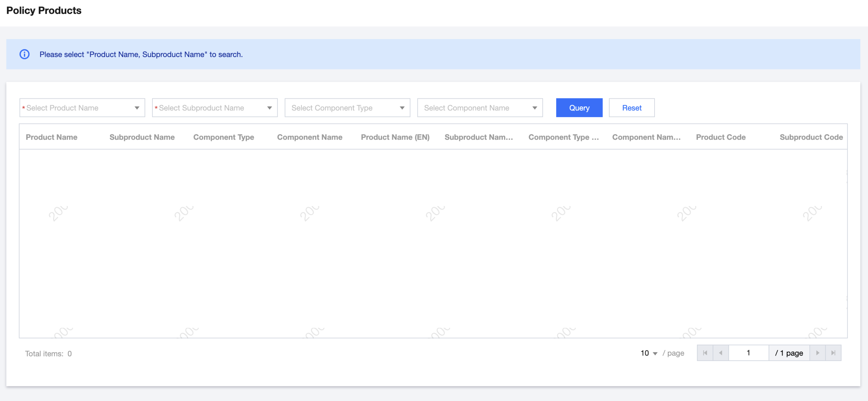The image size is (868, 401).
Task: Click the Component Type column header
Action: coord(223,137)
